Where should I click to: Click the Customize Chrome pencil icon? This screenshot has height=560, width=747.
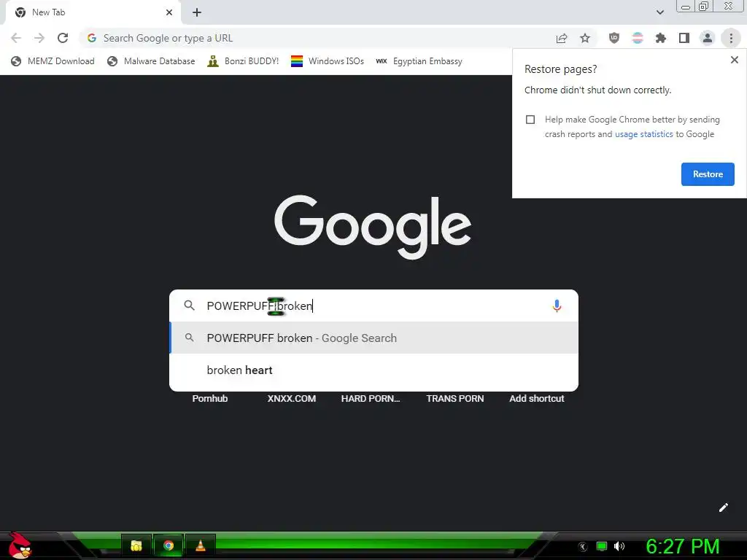click(723, 507)
